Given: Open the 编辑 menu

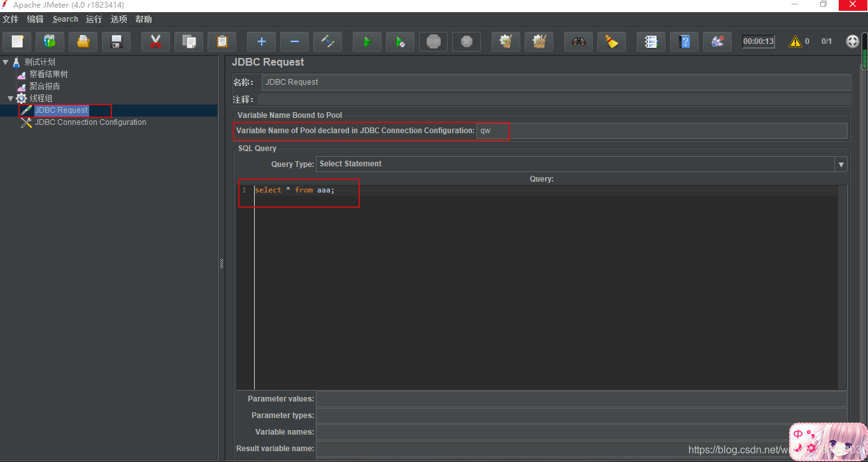Looking at the screenshot, I should pyautogui.click(x=35, y=19).
